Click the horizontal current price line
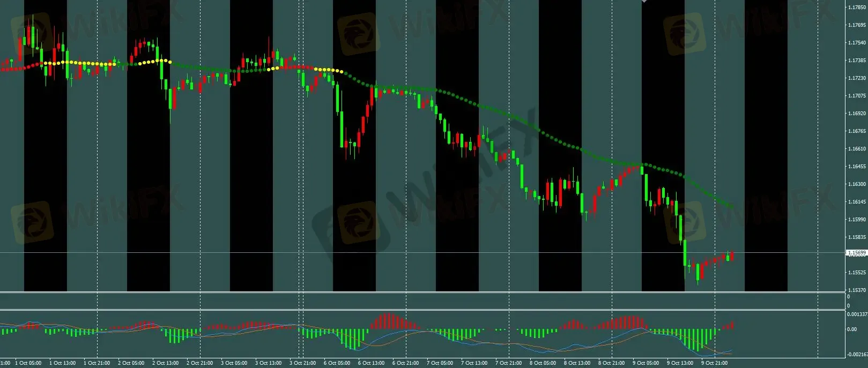868x368 pixels. tap(429, 252)
